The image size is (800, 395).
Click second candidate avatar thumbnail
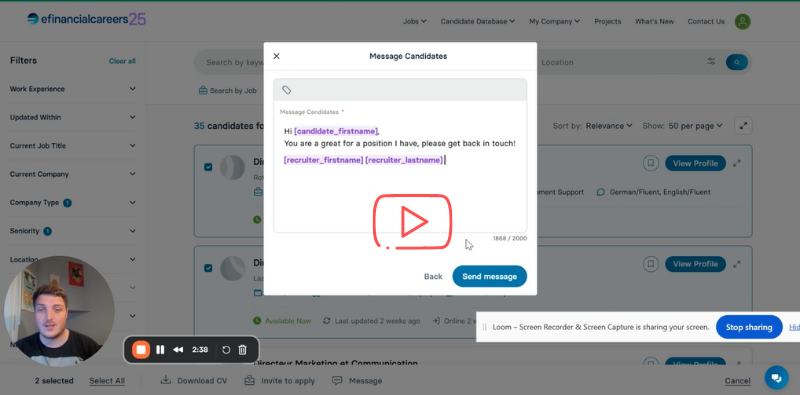pos(233,268)
